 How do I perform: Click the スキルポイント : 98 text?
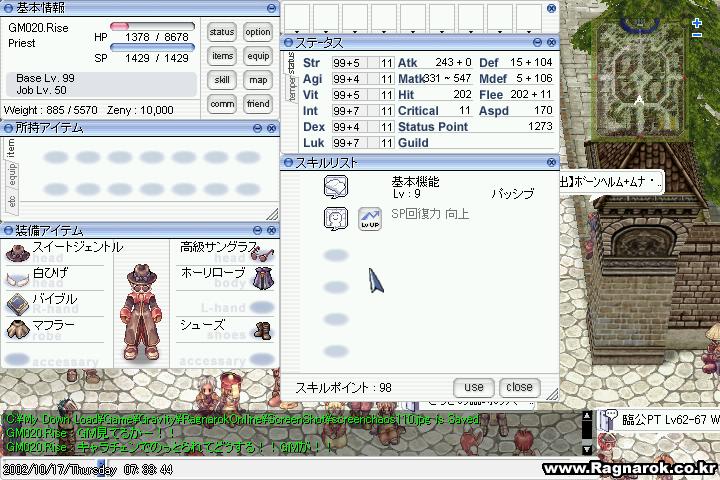point(343,388)
